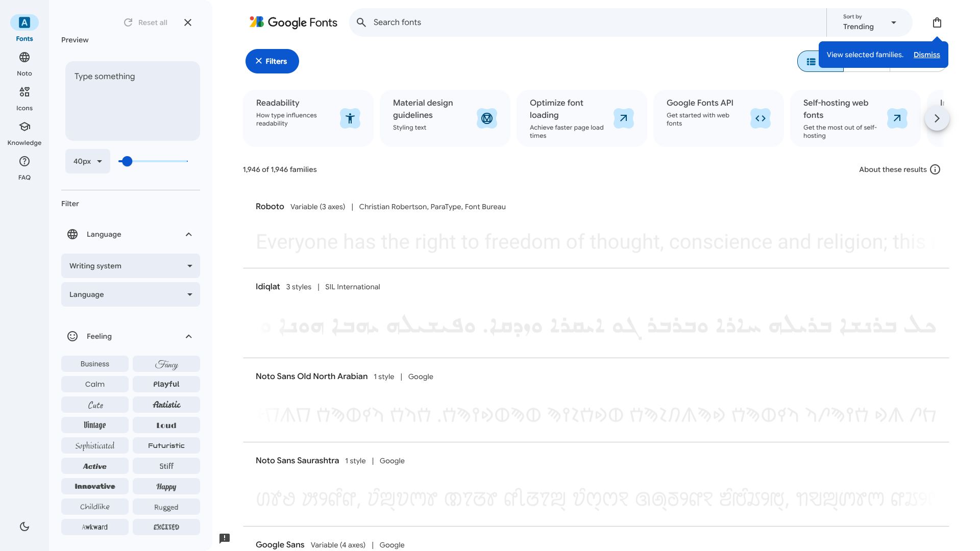Toggle the Fancy feeling filter
The width and height of the screenshot is (980, 551).
(166, 364)
